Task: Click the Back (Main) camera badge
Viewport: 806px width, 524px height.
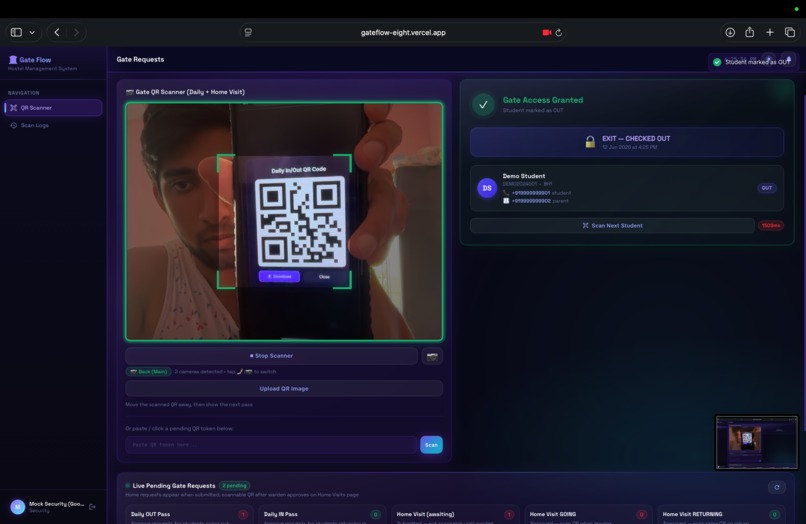Action: coord(149,371)
